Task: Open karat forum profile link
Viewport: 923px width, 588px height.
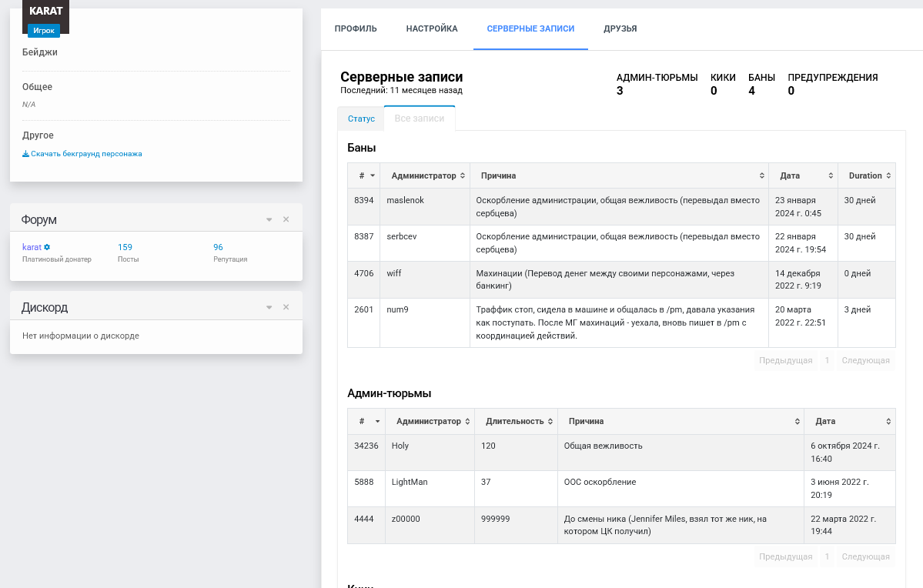Action: 32,247
